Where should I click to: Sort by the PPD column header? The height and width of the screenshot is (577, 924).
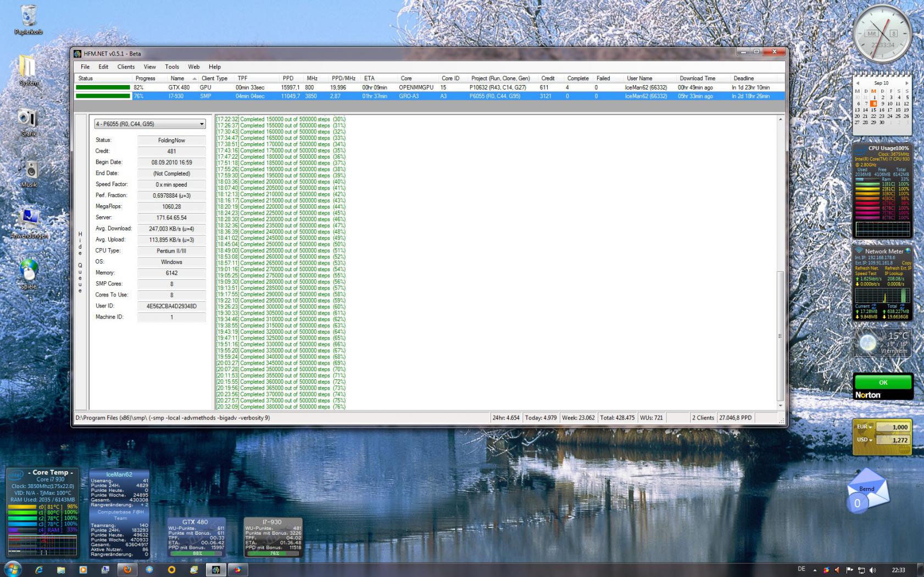[291, 79]
